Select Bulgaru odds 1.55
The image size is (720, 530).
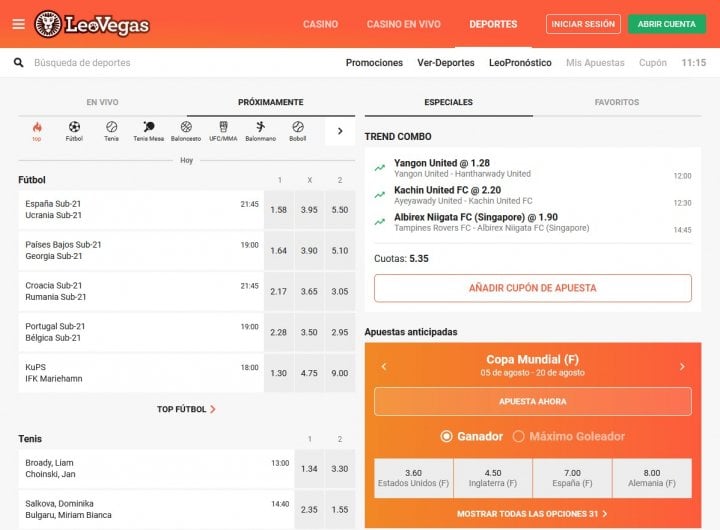[x=340, y=510]
